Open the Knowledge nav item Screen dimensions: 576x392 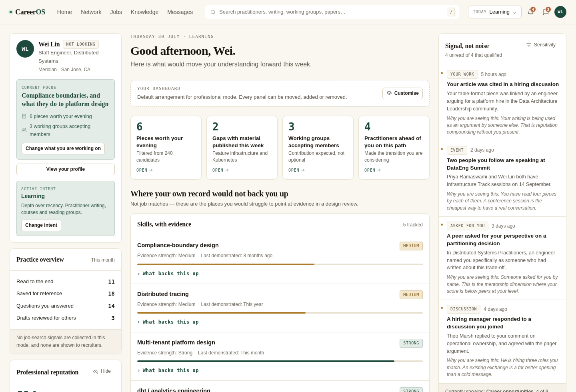point(144,12)
